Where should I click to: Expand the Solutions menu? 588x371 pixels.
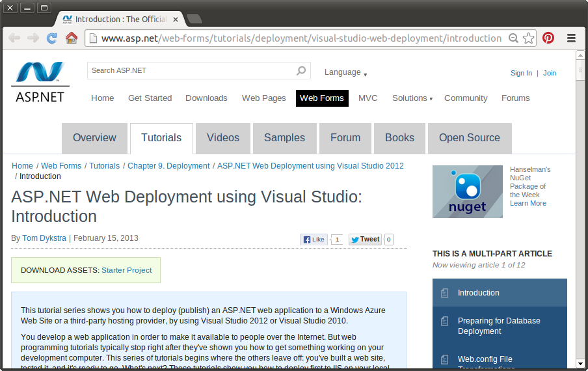412,98
